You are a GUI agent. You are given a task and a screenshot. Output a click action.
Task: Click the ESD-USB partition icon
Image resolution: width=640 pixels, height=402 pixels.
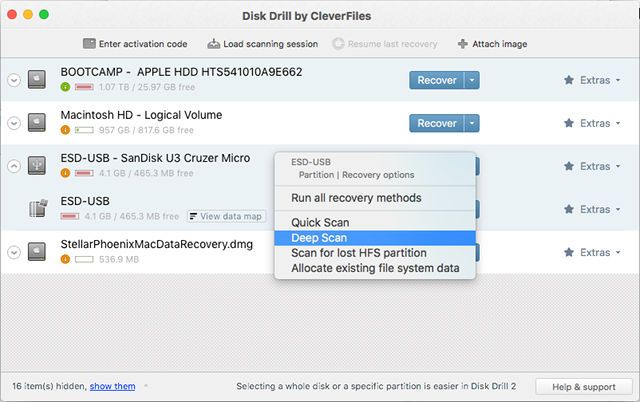(x=39, y=208)
